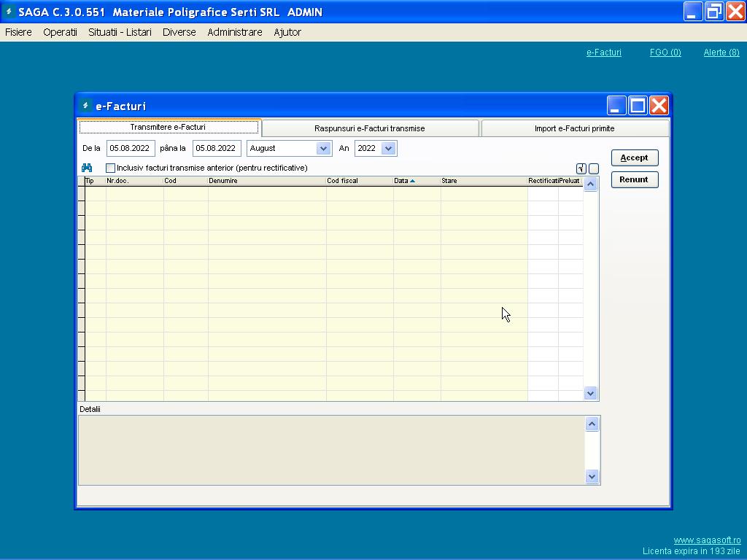Click the Accept button

635,157
